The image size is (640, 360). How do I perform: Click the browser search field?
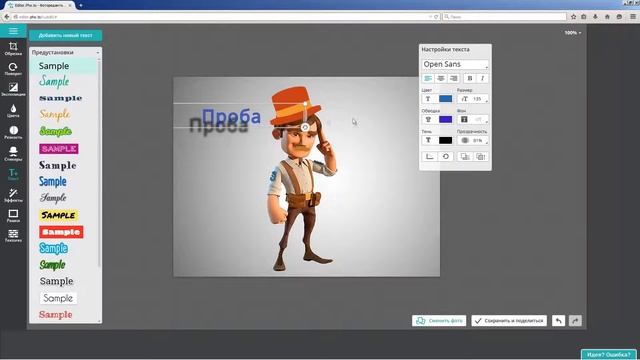click(x=504, y=17)
